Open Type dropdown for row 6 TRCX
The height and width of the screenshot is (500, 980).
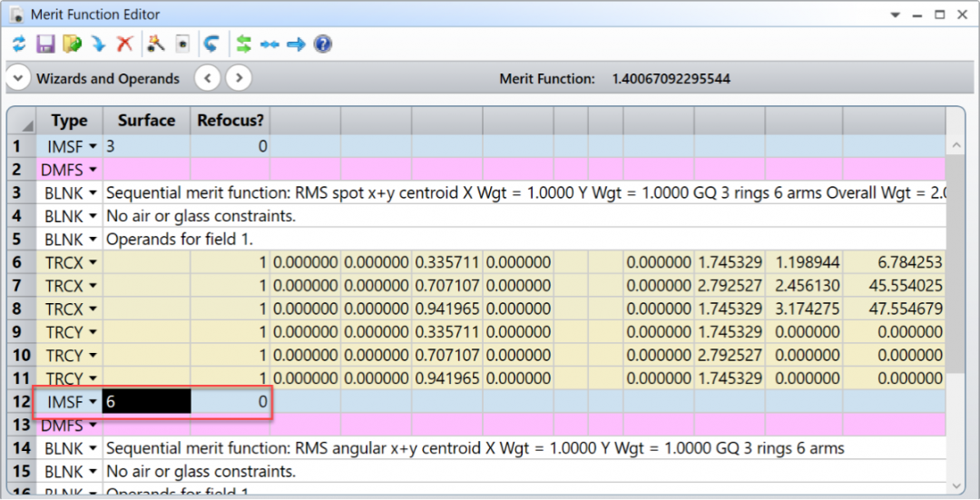coord(93,263)
